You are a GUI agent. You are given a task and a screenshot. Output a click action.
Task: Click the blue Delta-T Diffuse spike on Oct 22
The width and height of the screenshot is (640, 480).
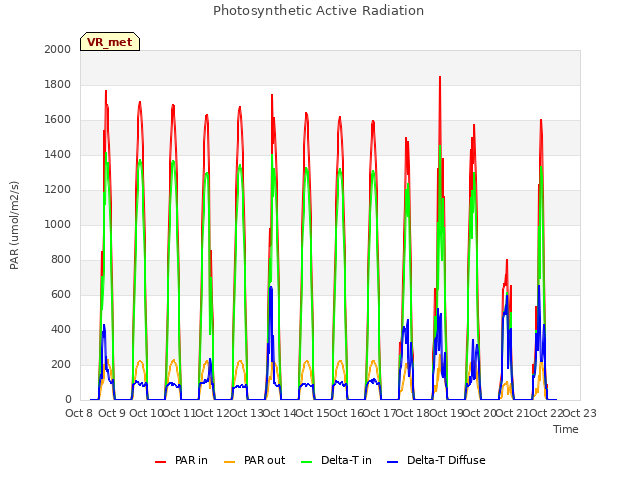[539, 287]
